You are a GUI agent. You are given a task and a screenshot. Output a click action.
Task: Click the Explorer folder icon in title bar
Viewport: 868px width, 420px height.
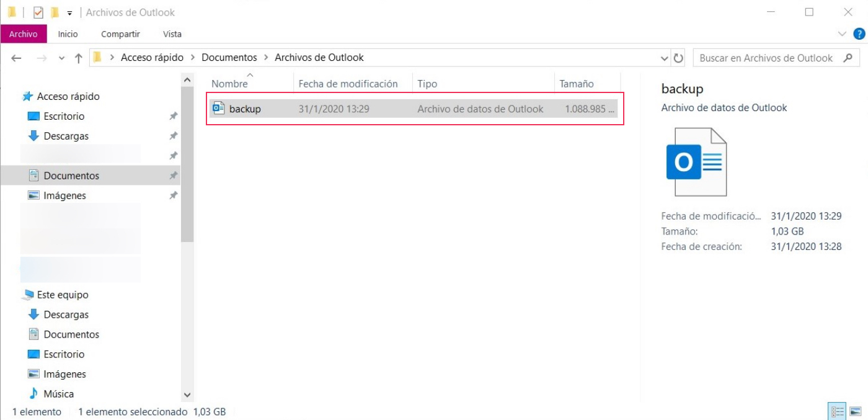[12, 12]
